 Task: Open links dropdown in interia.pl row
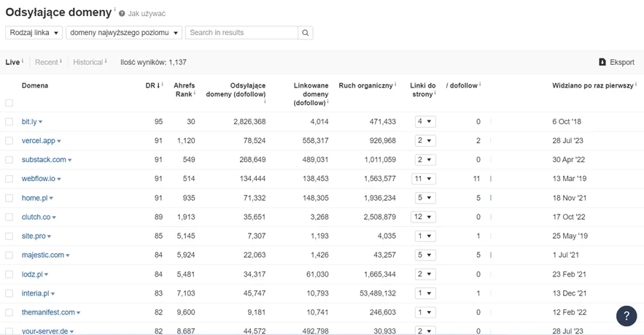point(425,293)
